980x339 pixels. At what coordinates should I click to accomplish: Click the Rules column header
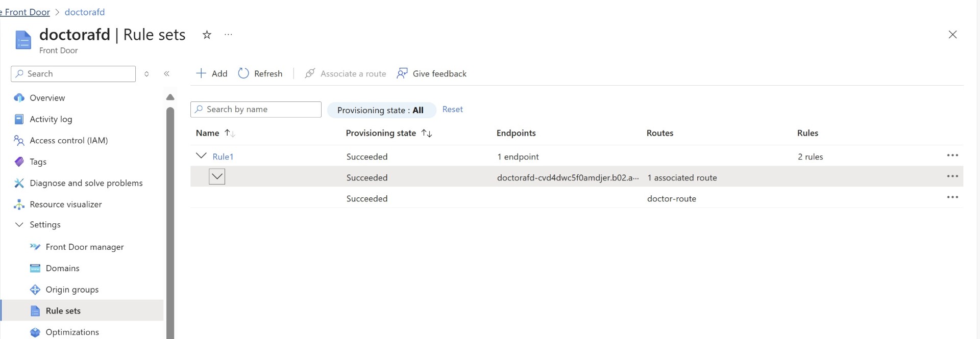[x=807, y=133]
